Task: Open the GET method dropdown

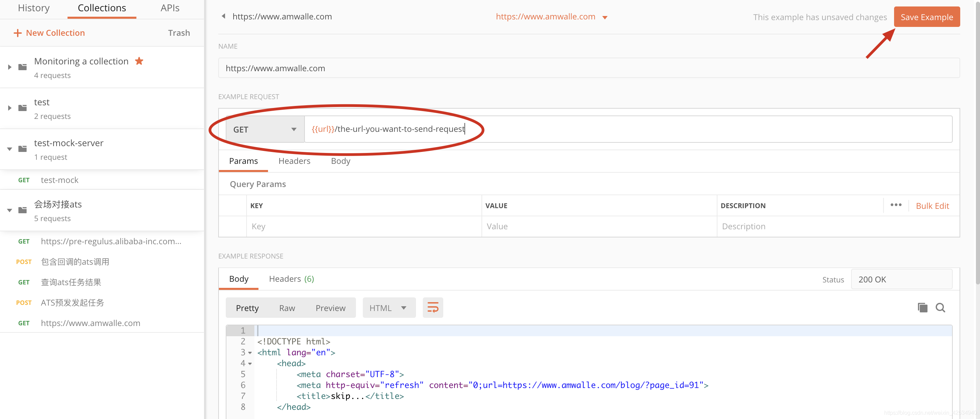Action: tap(265, 129)
